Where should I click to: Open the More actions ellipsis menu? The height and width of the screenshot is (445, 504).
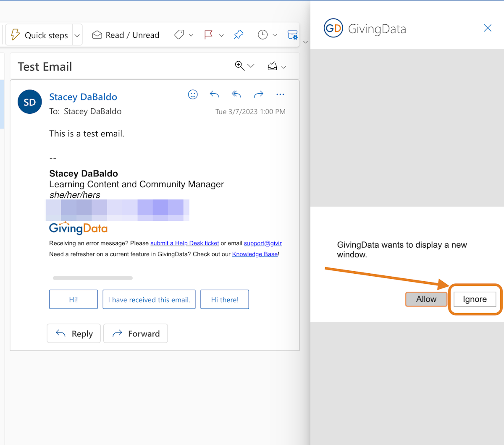(x=280, y=94)
